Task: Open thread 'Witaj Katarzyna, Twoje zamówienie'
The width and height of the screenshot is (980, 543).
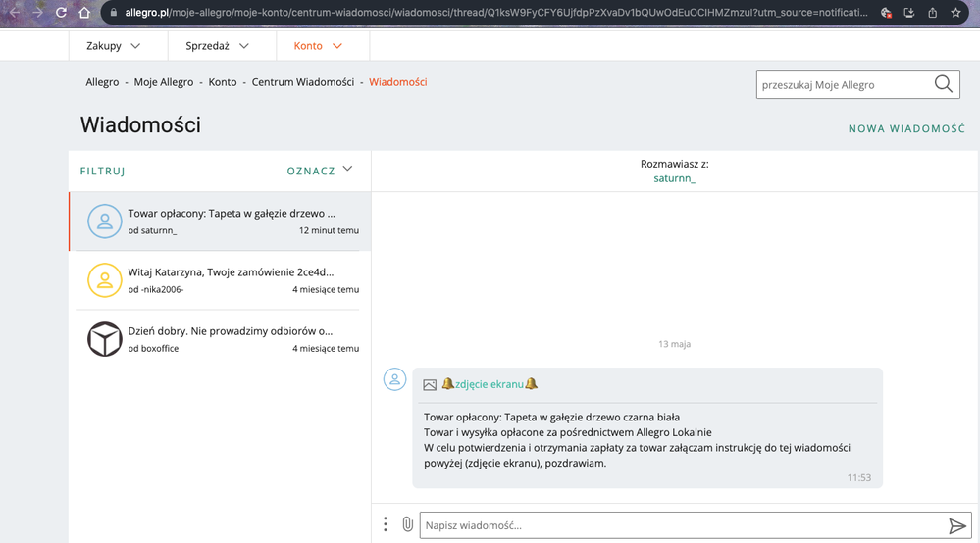Action: (220, 280)
